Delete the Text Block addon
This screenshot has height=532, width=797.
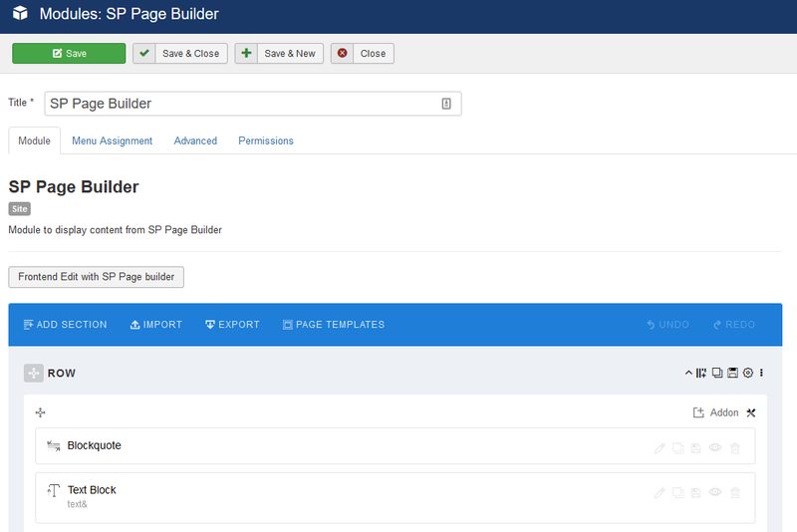tap(735, 492)
